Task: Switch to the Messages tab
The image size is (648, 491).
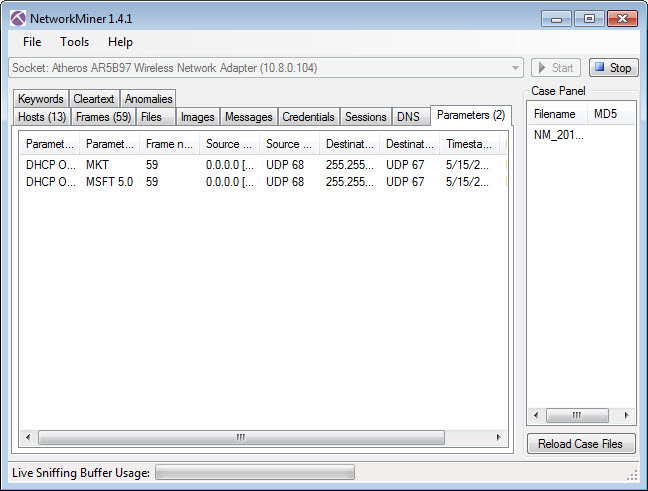Action: pos(249,117)
